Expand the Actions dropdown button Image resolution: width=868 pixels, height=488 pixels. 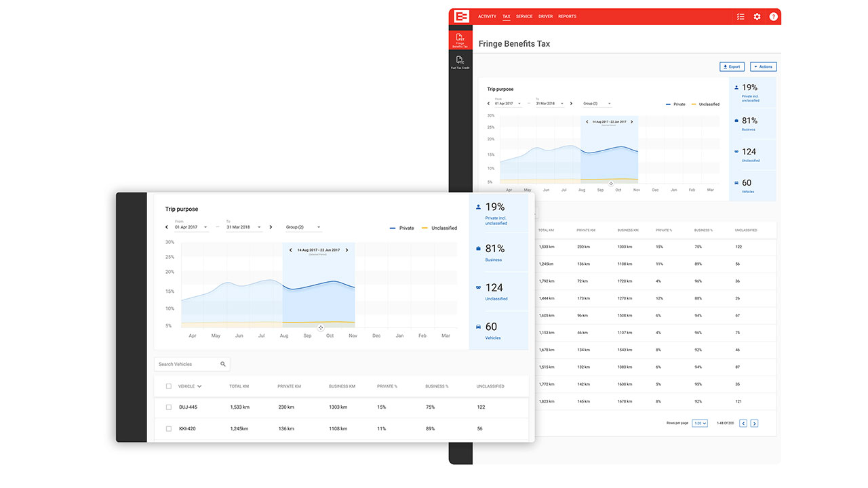click(763, 67)
